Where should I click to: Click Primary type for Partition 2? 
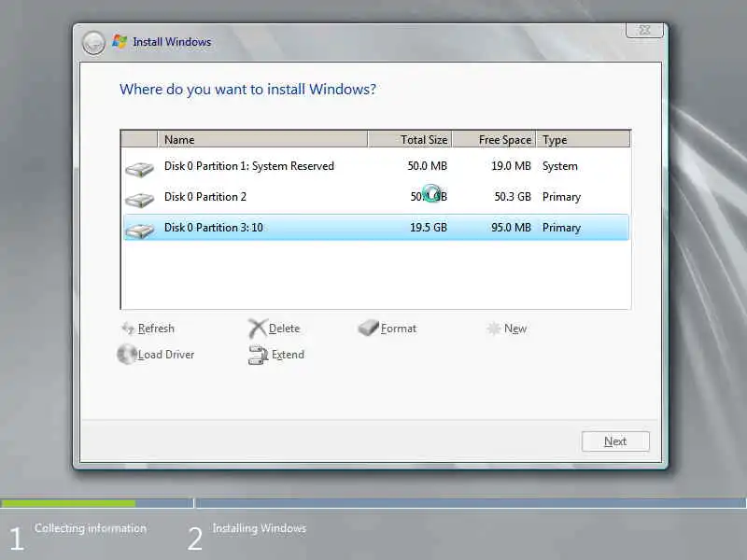pos(561,197)
